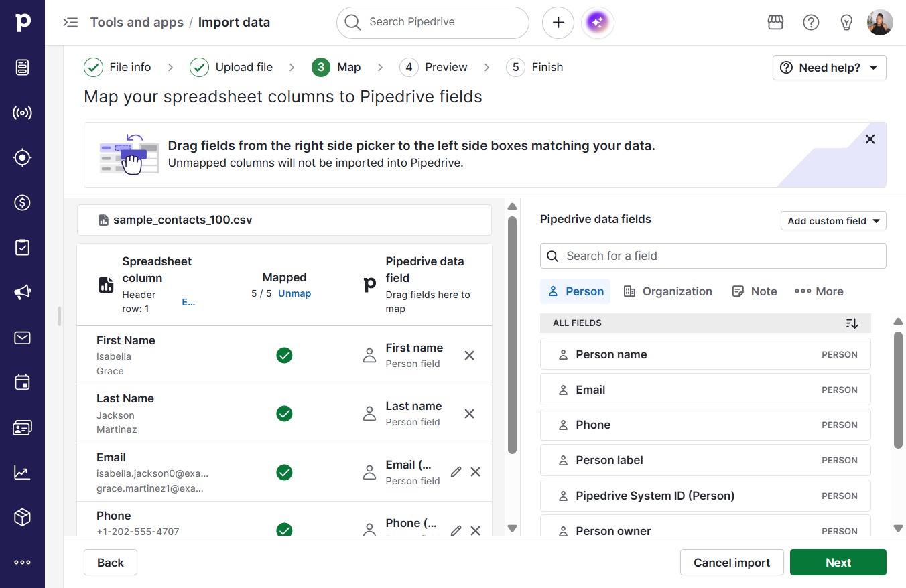Viewport: 906px width, 588px height.
Task: Click the truncated edit header row link
Action: click(x=188, y=302)
